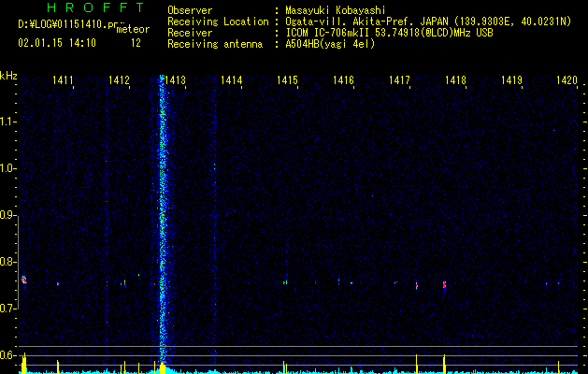Select the log file path D:¥LOG¥01151410
588x374 pixels.
[68, 24]
